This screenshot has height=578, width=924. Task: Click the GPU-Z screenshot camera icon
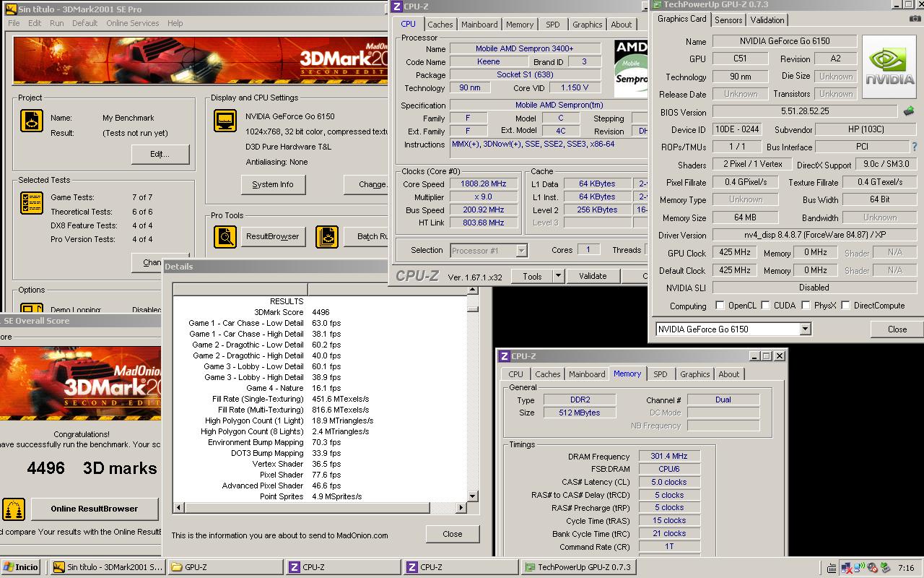point(915,20)
